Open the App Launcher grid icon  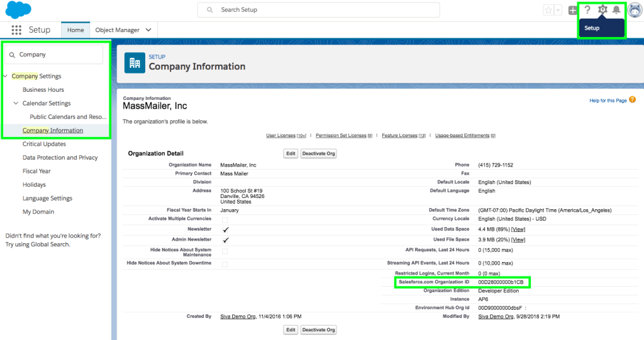point(16,30)
